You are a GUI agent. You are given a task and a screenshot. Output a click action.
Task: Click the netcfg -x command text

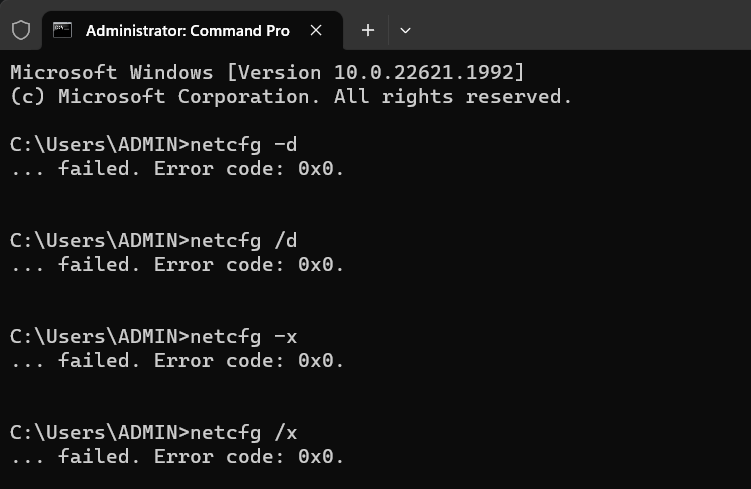(243, 337)
